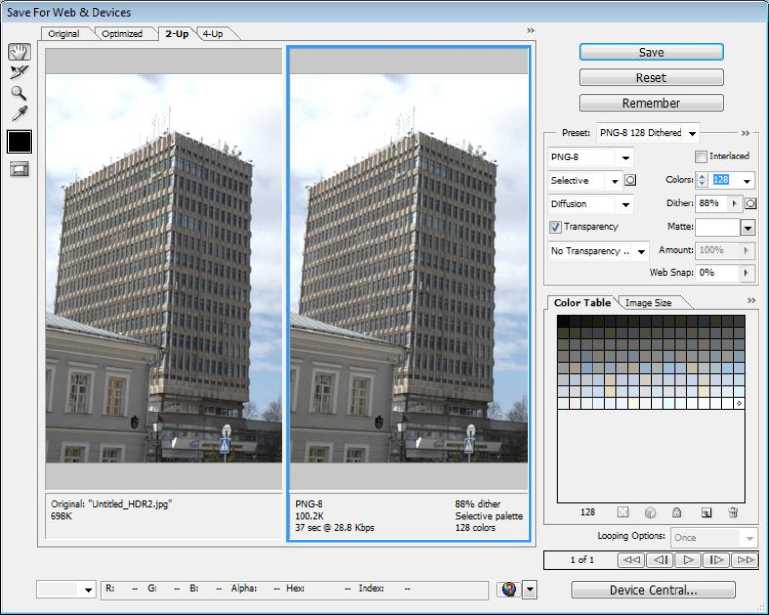Screen dimensions: 769x615
Task: Select the Slice Select tool
Action: point(19,72)
